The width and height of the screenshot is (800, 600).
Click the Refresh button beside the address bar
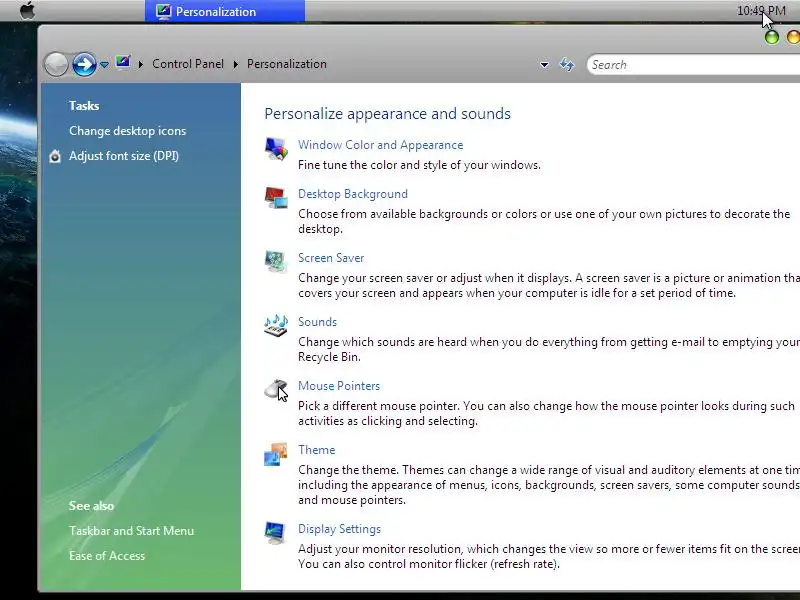pos(567,64)
